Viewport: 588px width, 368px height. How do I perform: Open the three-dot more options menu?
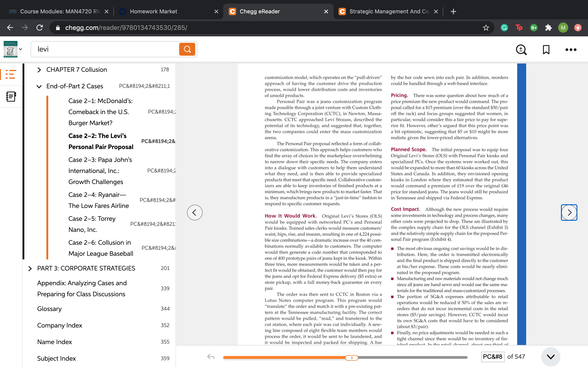point(571,50)
